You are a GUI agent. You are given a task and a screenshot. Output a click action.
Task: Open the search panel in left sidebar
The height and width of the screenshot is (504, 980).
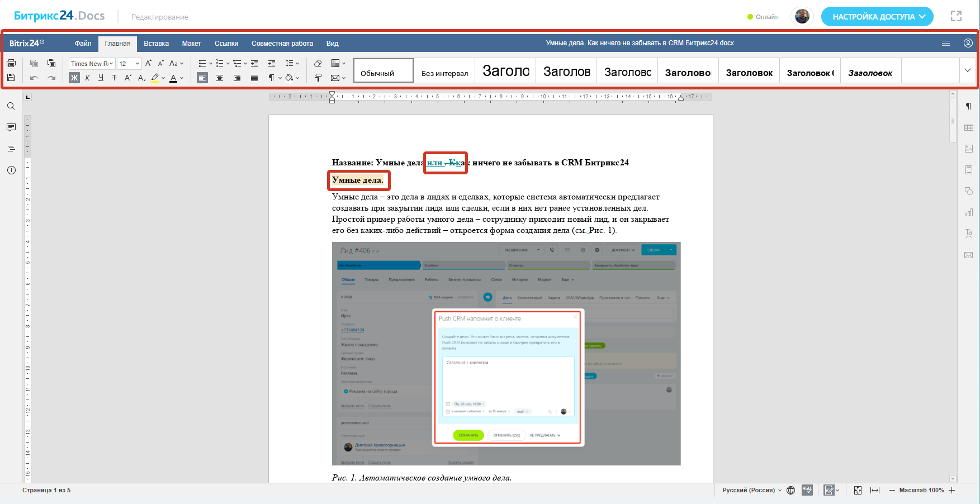(x=11, y=106)
